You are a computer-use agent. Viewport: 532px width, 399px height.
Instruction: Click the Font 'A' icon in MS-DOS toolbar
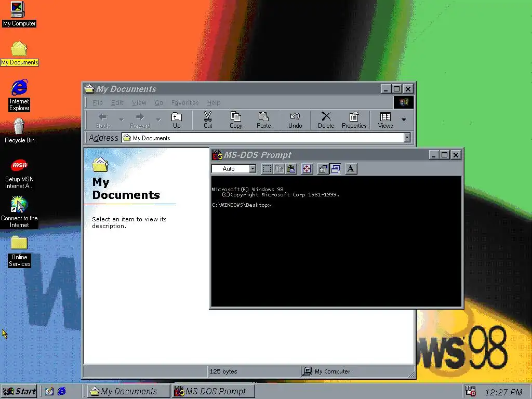click(x=351, y=169)
